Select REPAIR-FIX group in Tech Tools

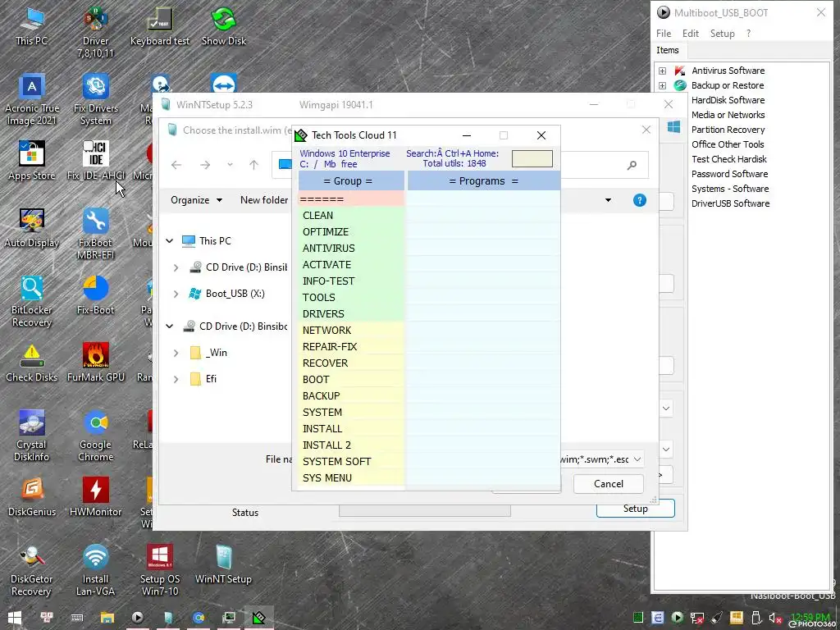pyautogui.click(x=351, y=347)
